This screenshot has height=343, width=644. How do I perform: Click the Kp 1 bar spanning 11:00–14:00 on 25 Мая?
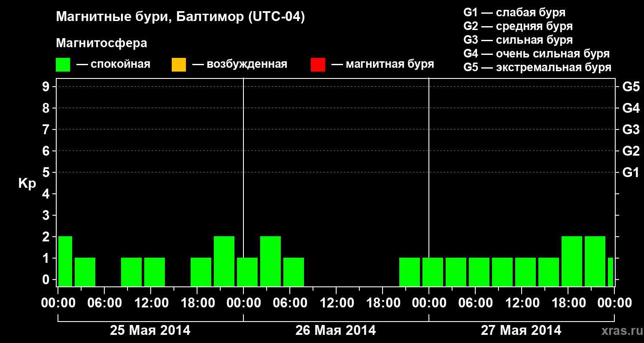(x=155, y=272)
